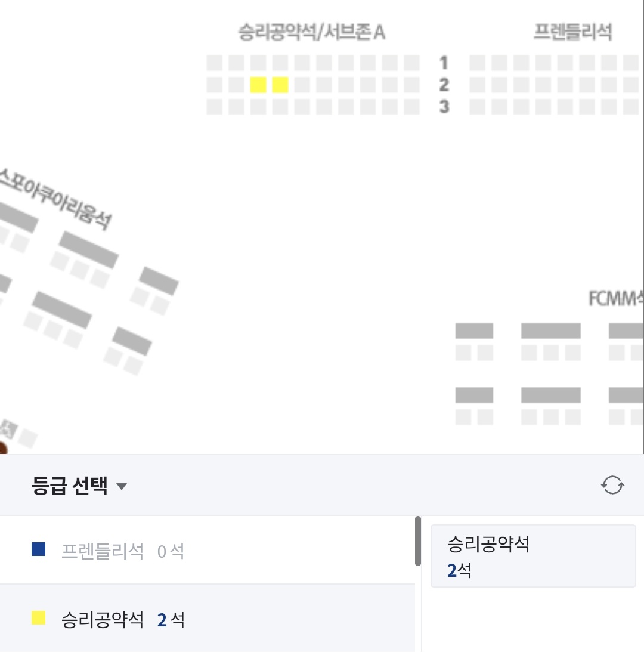
Task: Click the refresh seats icon
Action: point(612,486)
